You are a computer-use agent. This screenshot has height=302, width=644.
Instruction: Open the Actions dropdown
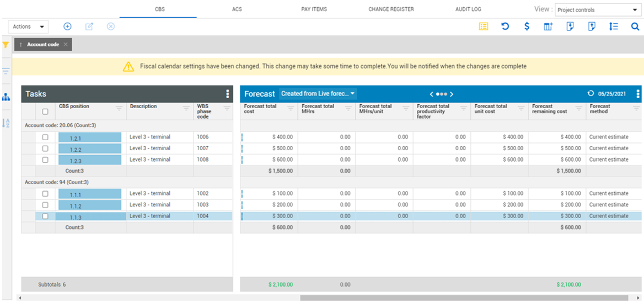tap(28, 27)
